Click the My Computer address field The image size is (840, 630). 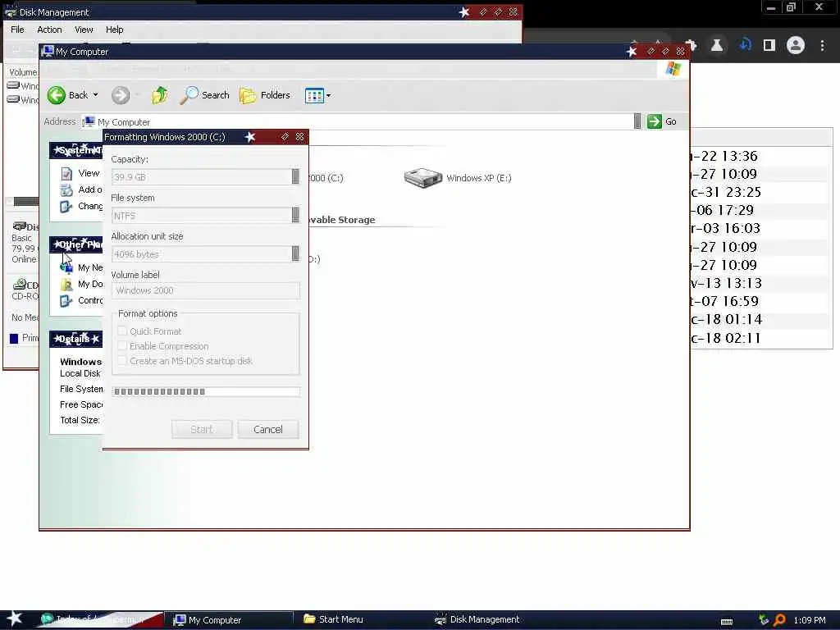(x=357, y=122)
